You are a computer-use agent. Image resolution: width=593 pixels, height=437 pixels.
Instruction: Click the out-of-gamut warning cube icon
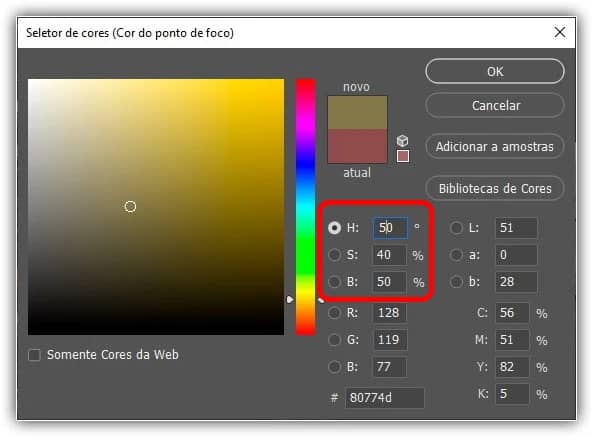click(x=402, y=141)
